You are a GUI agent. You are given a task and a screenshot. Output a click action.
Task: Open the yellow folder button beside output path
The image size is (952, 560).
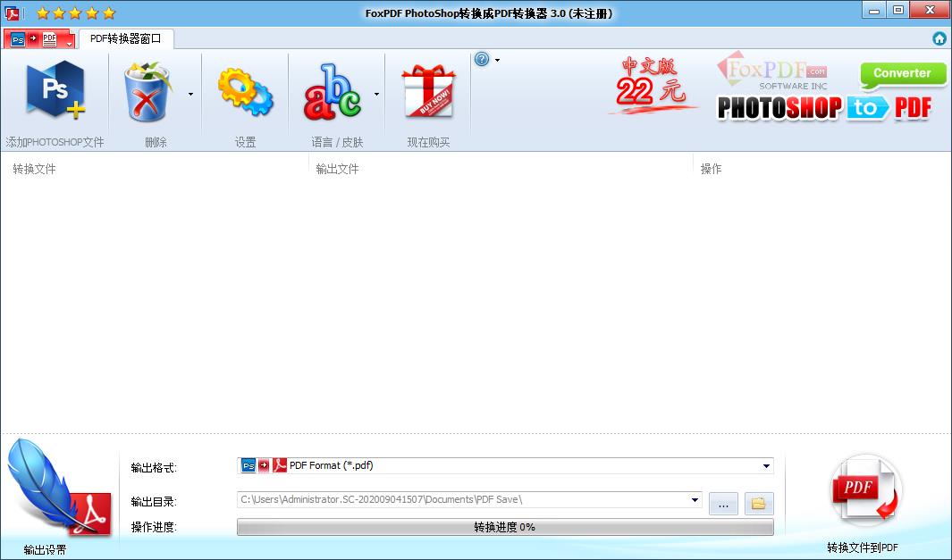tap(757, 503)
